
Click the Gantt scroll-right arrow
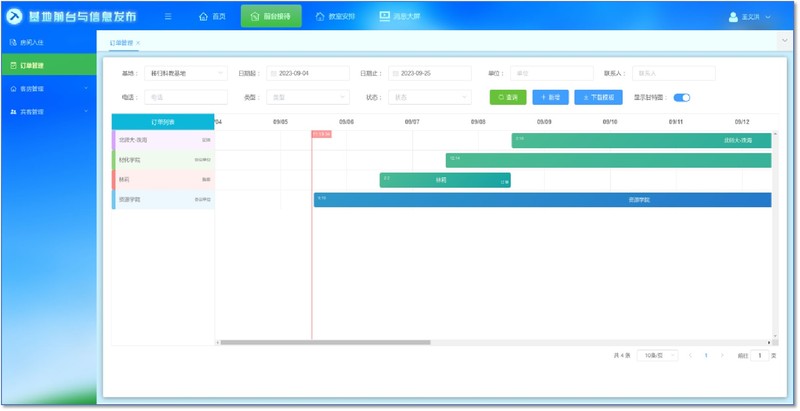pyautogui.click(x=769, y=343)
